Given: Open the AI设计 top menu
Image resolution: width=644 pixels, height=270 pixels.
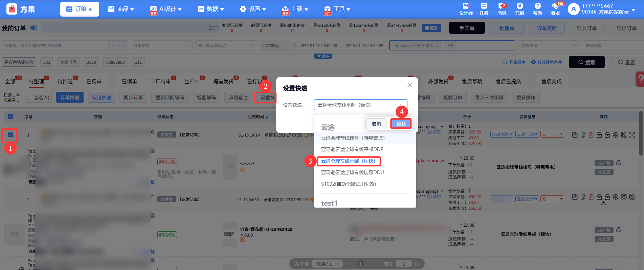Looking at the screenshot, I should coord(166,9).
